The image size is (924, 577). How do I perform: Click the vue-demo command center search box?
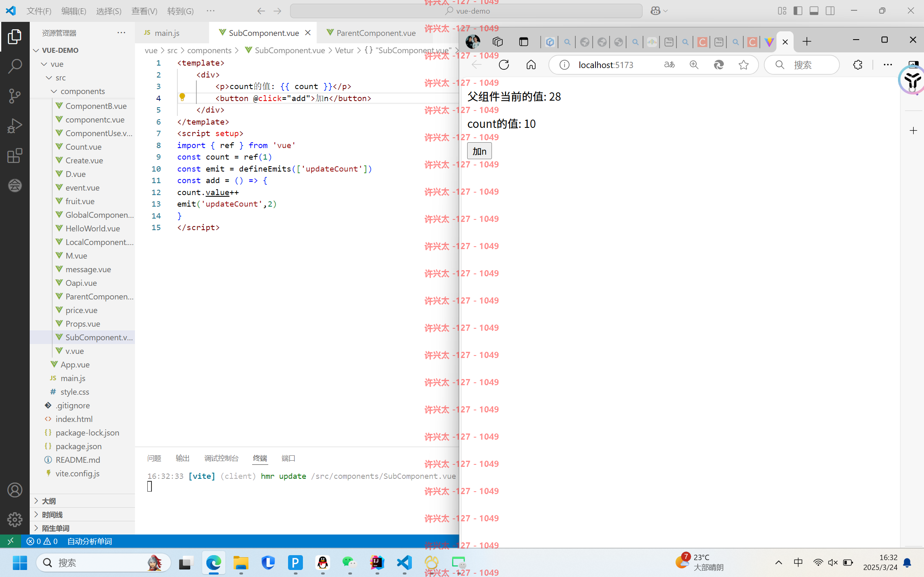[x=466, y=11]
